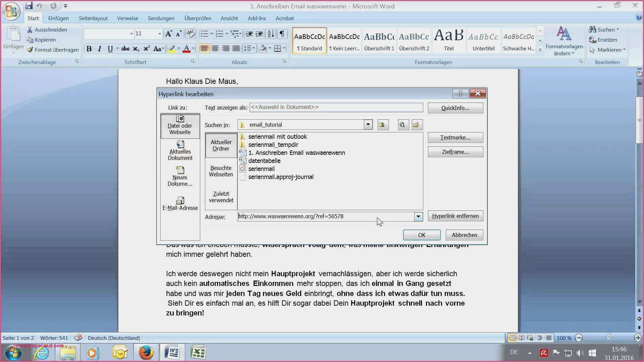Image resolution: width=644 pixels, height=362 pixels.
Task: Toggle justified text alignment
Action: tap(236, 49)
